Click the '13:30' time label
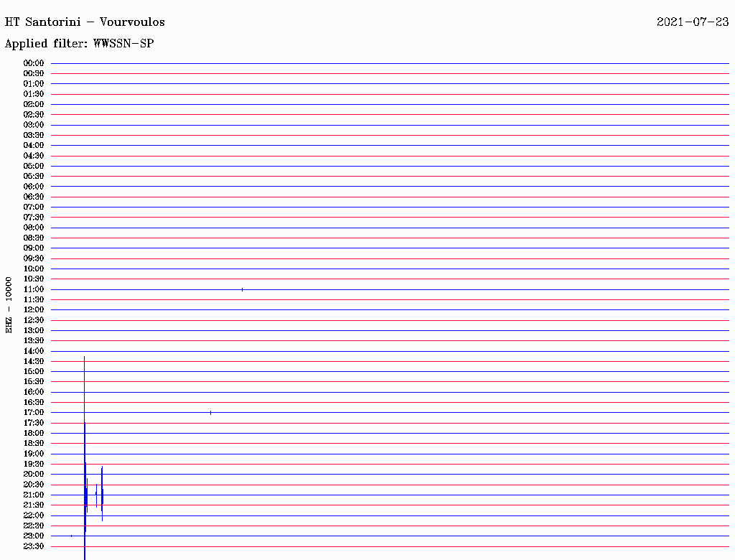 (x=34, y=340)
